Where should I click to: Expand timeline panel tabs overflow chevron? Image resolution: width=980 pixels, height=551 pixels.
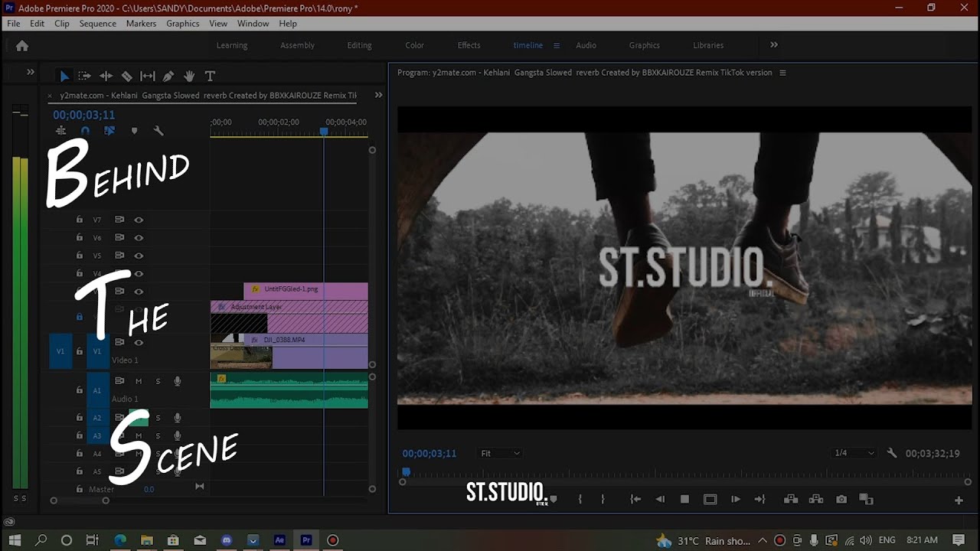(x=378, y=95)
